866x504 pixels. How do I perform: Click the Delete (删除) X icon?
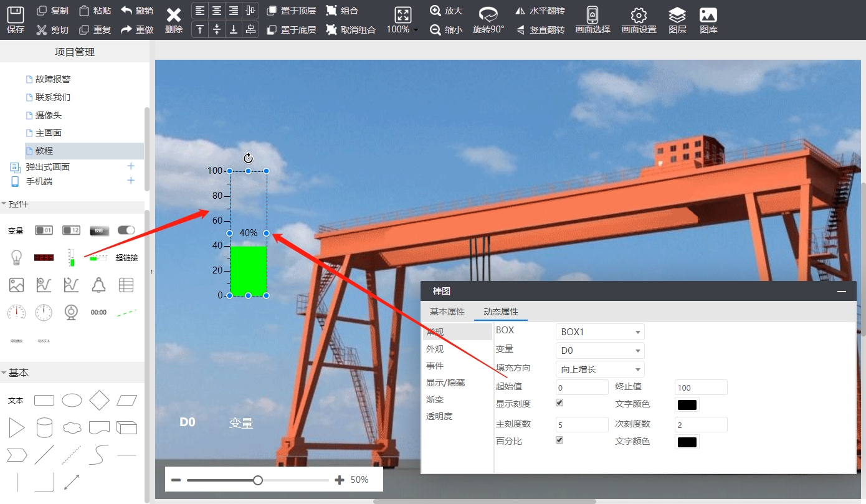click(x=174, y=15)
